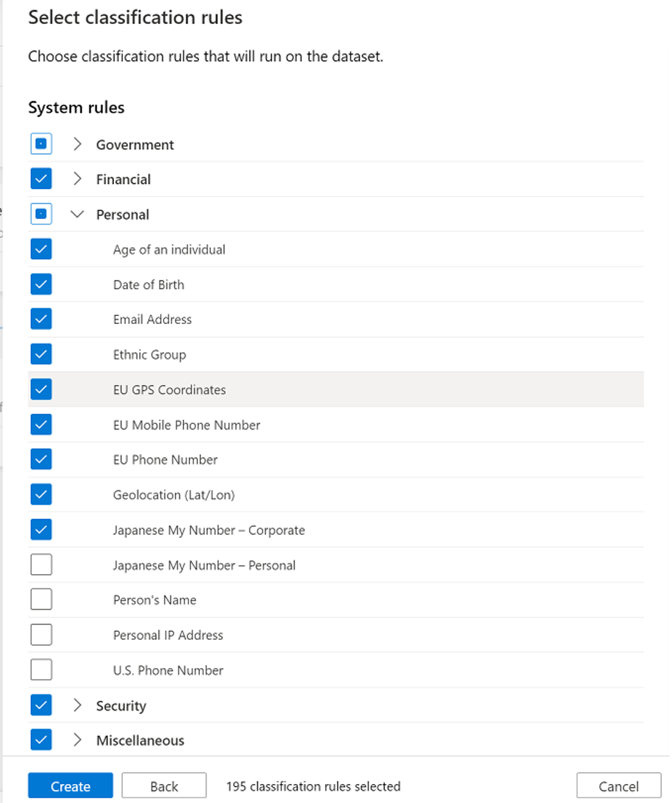The height and width of the screenshot is (803, 672).
Task: Enable the Japanese My Number – Personal checkbox
Action: pos(40,564)
